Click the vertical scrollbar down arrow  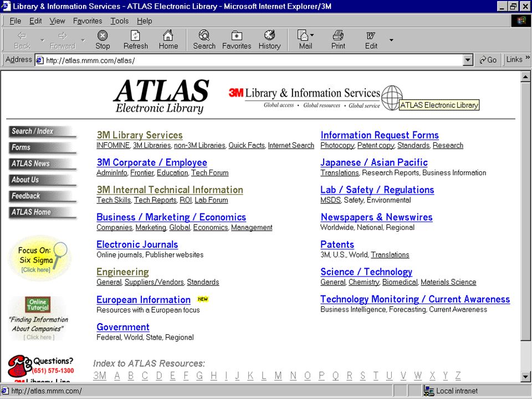(525, 376)
